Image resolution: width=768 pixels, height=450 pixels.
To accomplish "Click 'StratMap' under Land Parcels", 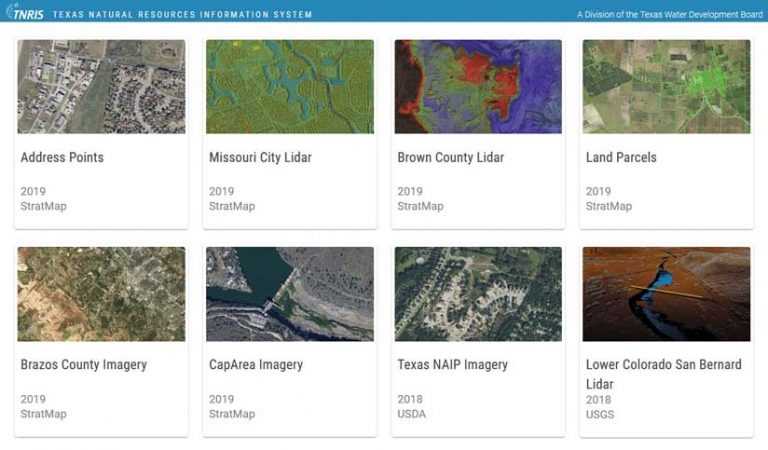I will (609, 206).
